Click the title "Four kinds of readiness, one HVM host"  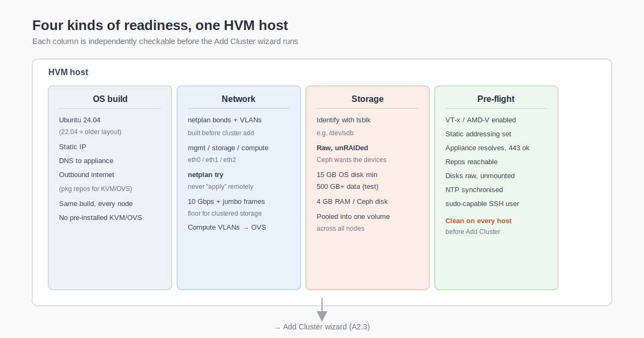(x=160, y=25)
